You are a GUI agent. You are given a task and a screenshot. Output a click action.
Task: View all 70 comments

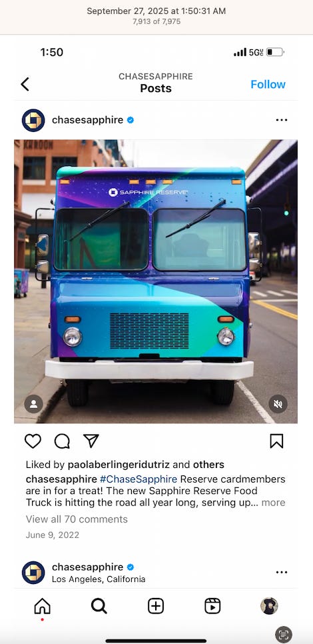pyautogui.click(x=77, y=519)
